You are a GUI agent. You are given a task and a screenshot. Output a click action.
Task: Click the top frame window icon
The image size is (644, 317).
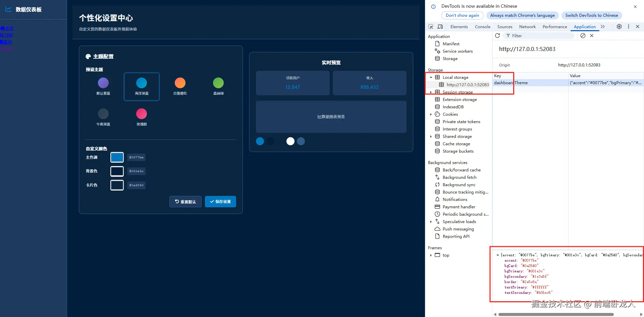[437, 255]
